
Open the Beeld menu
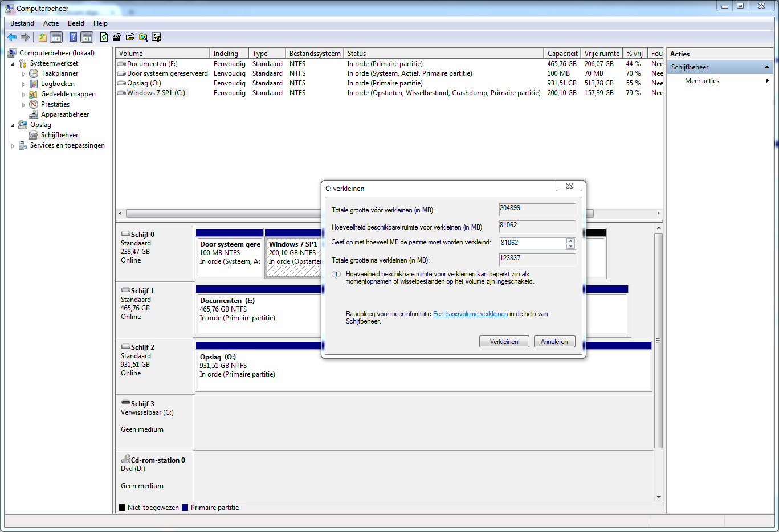click(x=76, y=23)
